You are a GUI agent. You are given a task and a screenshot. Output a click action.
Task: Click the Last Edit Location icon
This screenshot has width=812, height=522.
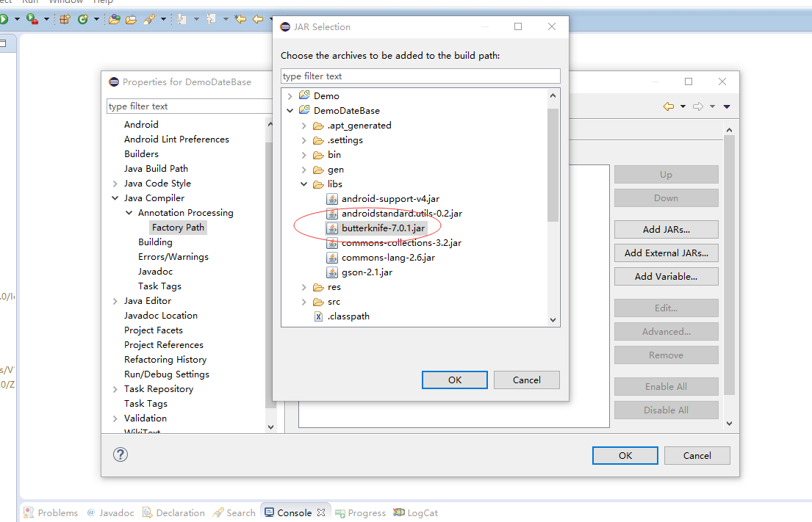240,19
